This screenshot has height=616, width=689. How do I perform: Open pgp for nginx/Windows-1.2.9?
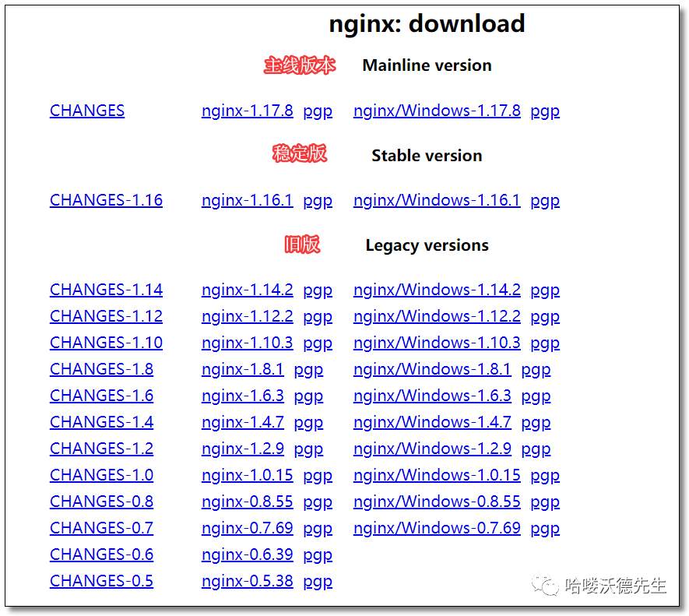pos(536,450)
